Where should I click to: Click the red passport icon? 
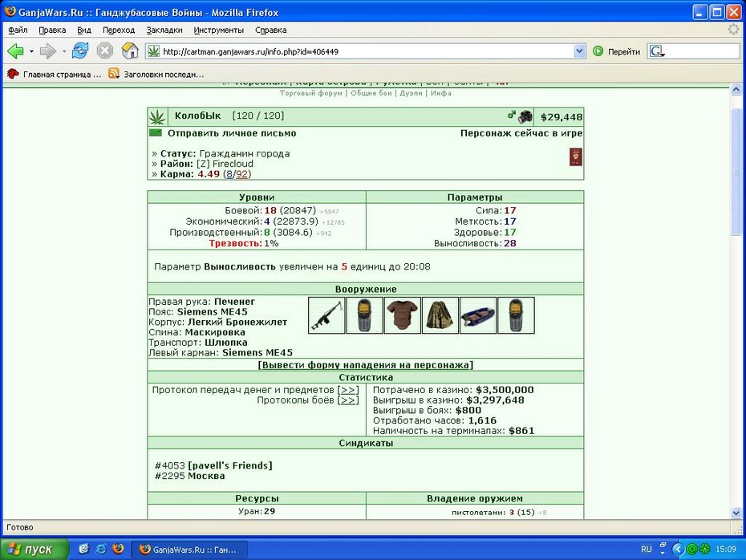click(x=576, y=156)
